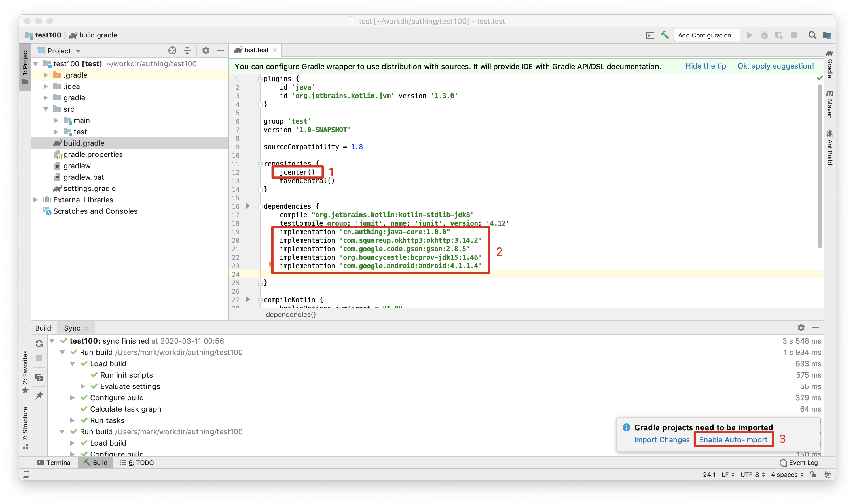855x504 pixels.
Task: Click the Build panel stop icon
Action: click(39, 358)
